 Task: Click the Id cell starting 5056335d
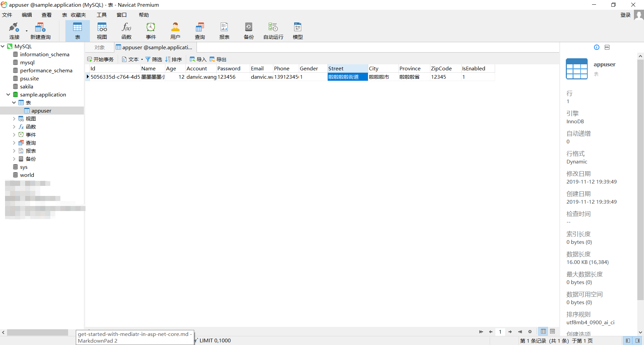[x=115, y=77]
